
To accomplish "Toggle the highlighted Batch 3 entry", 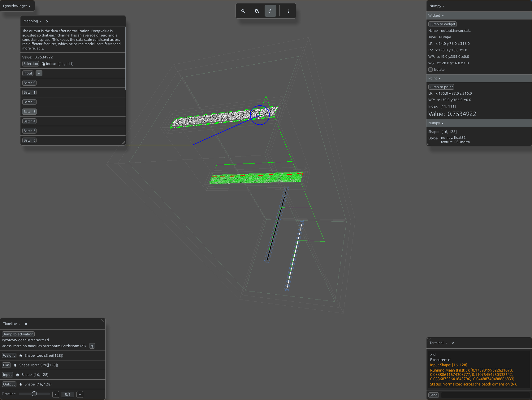I will [29, 112].
